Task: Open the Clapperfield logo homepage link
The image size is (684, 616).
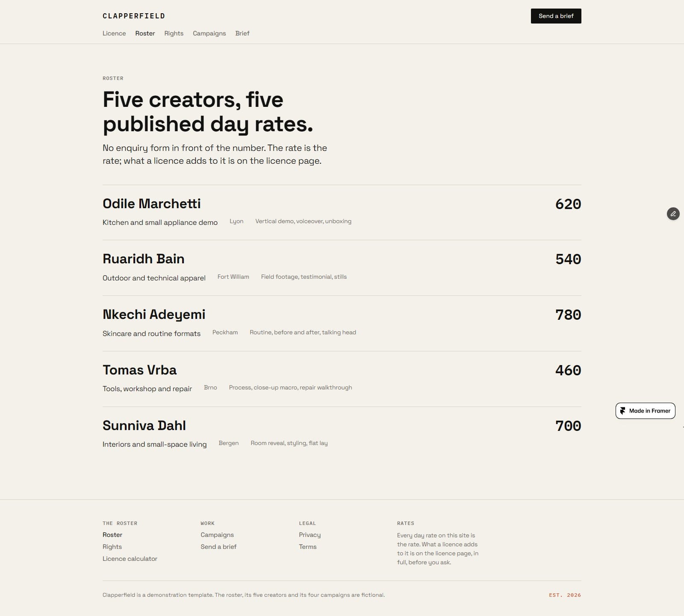Action: 134,16
